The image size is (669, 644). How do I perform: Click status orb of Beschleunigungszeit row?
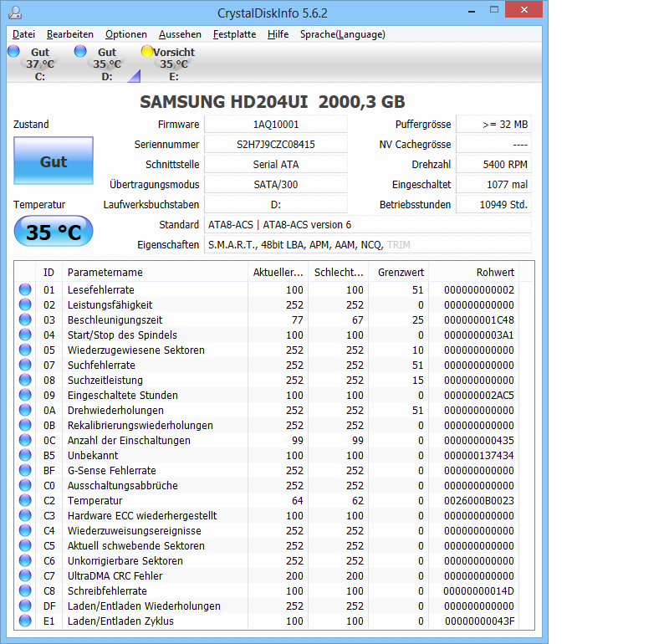tap(25, 319)
